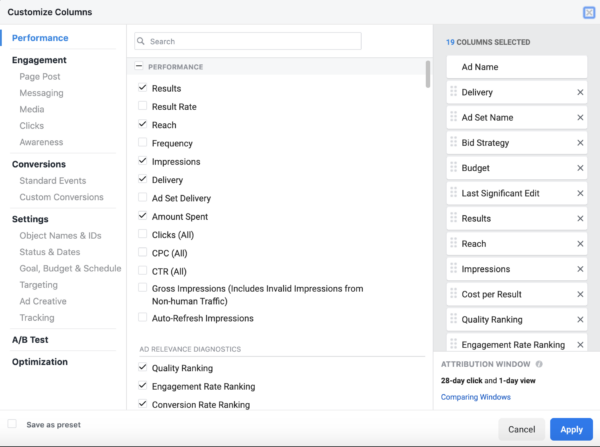Remove Cost per Result column with X
The width and height of the screenshot is (600, 447).
coord(580,294)
